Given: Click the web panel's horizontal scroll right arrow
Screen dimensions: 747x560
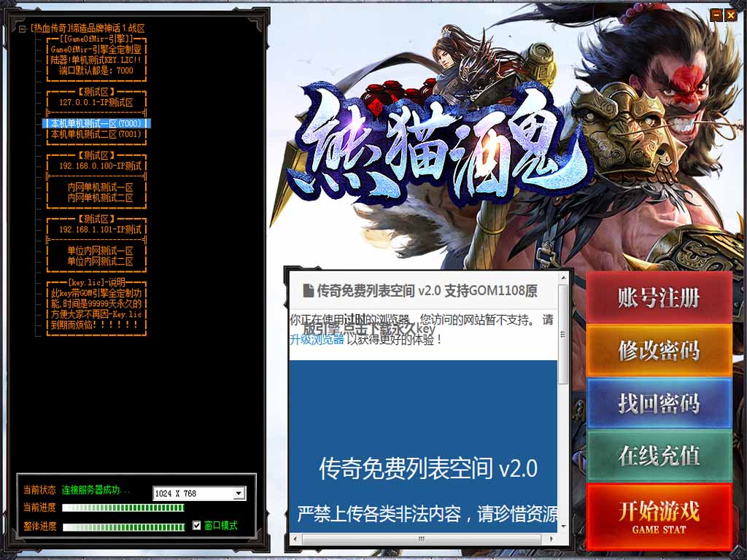Looking at the screenshot, I should (552, 539).
